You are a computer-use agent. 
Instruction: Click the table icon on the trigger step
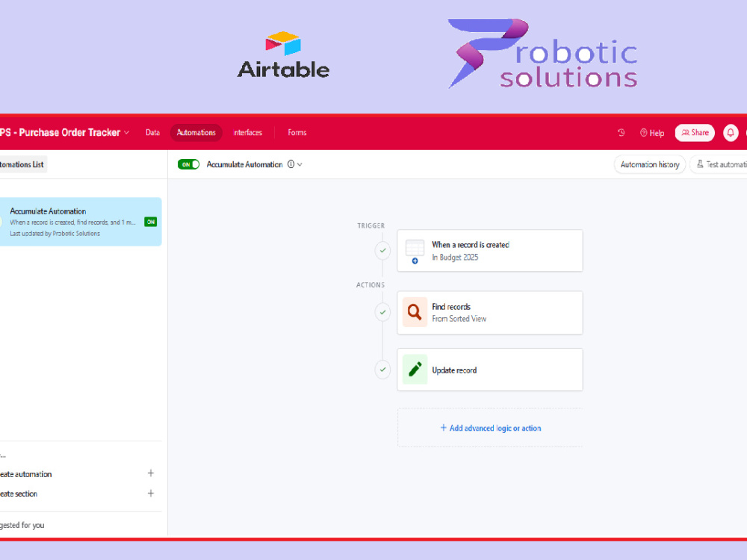coord(415,252)
